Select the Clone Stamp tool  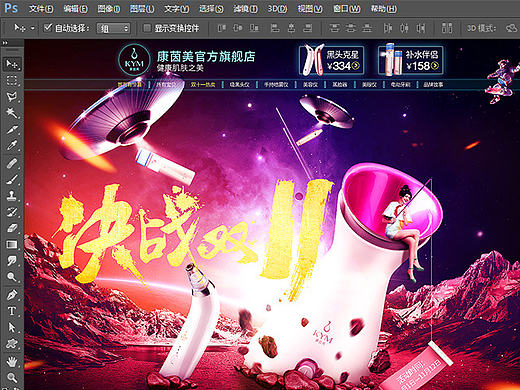(12, 196)
